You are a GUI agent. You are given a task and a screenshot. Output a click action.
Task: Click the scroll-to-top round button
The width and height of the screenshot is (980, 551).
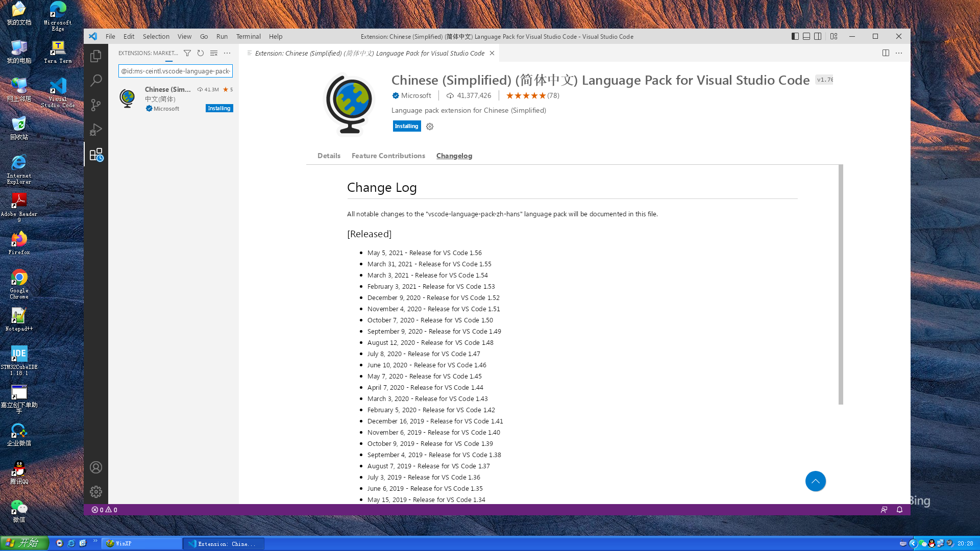816,481
